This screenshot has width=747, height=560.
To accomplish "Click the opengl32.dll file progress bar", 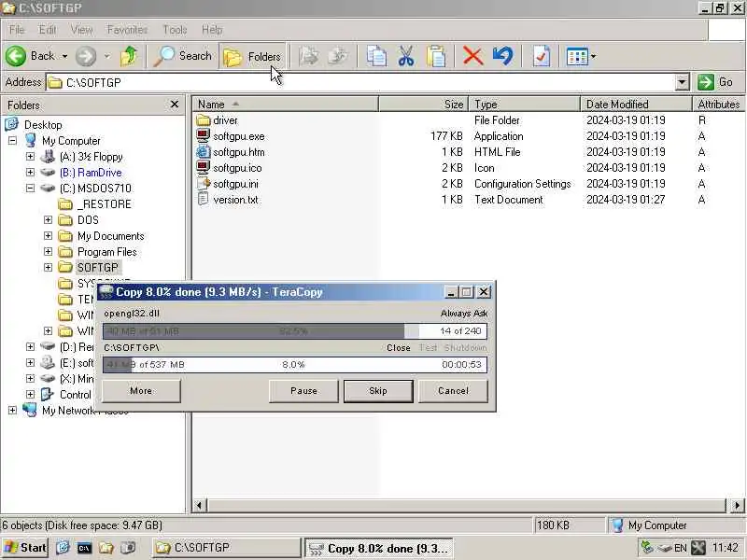I will [x=295, y=331].
